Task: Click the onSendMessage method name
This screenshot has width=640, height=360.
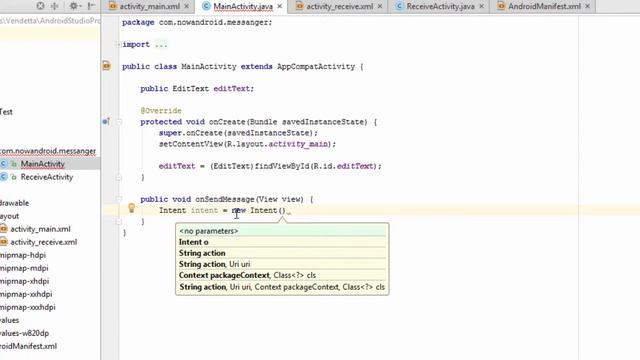Action: [x=224, y=199]
